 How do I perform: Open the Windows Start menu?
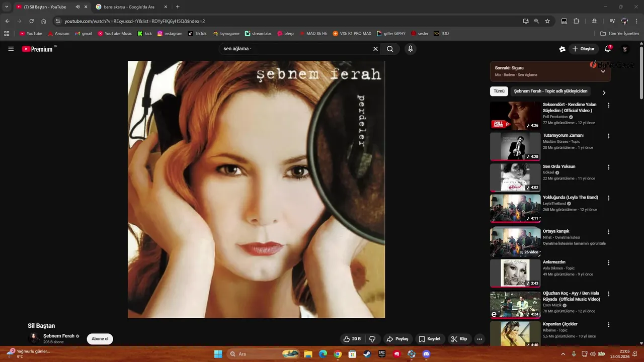coord(218,354)
